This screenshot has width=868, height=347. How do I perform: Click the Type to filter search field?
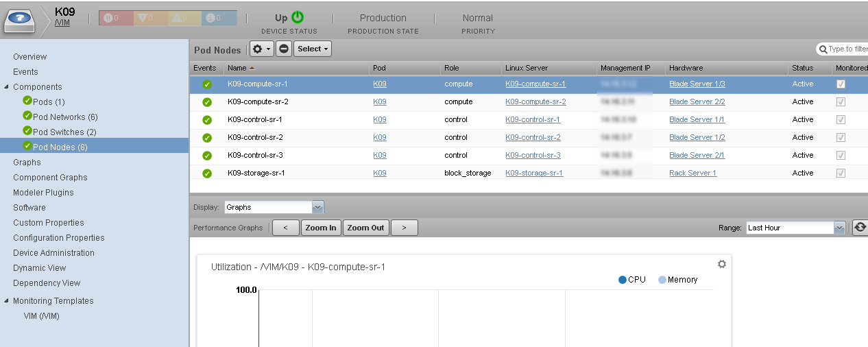[847, 49]
